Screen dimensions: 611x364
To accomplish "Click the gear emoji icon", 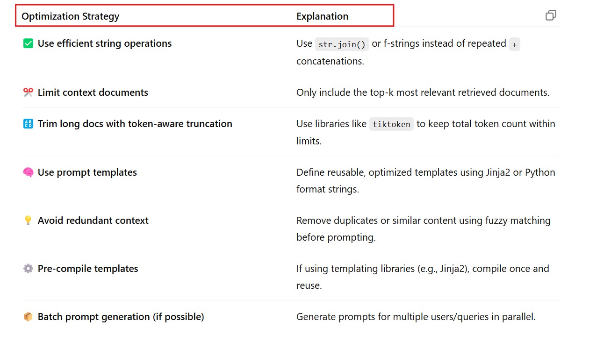I will (28, 269).
